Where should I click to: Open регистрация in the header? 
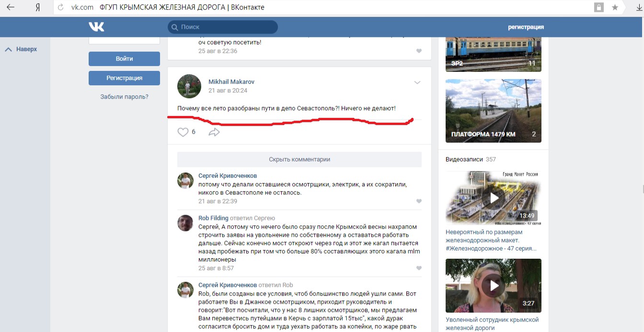[x=526, y=27]
